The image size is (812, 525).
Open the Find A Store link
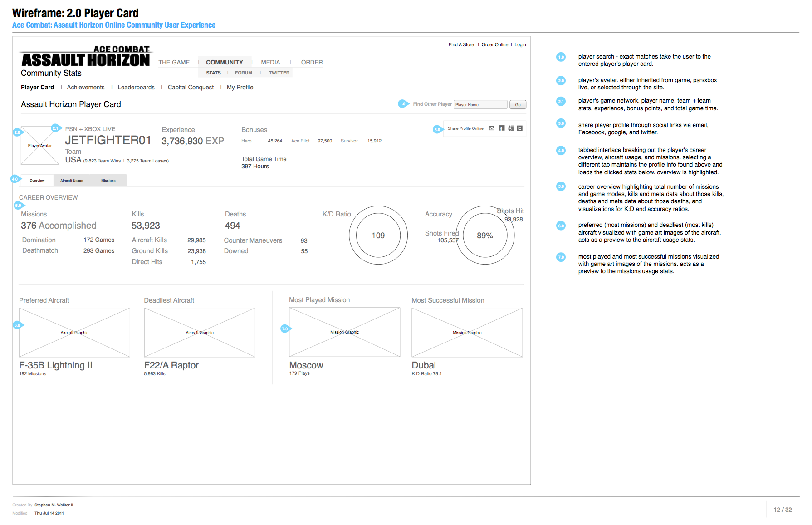(x=461, y=45)
